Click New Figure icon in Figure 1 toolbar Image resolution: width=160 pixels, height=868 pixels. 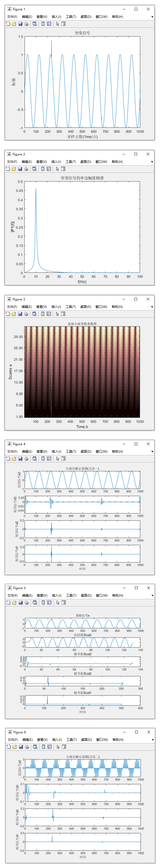pyautogui.click(x=8, y=24)
